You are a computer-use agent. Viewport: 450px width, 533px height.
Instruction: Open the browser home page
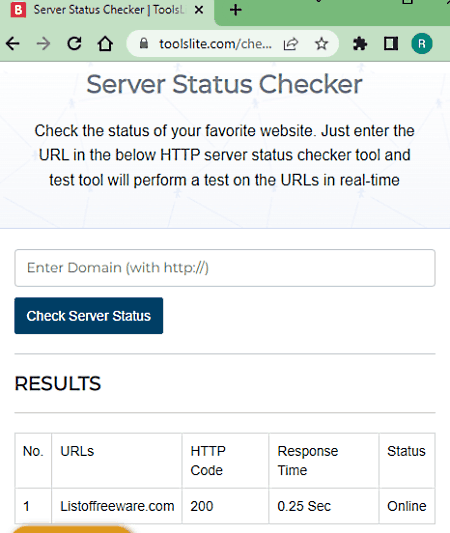(105, 44)
